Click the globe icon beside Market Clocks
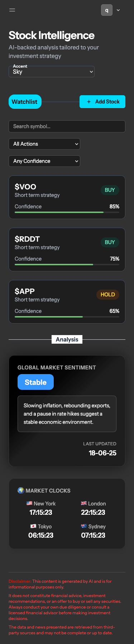Image resolution: width=134 pixels, height=644 pixels. 21,490
